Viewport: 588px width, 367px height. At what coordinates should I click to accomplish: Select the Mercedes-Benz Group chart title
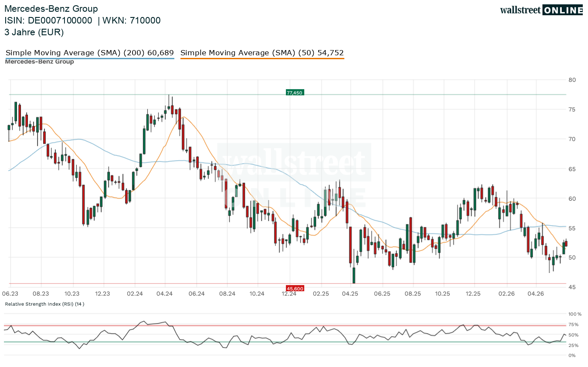click(51, 9)
